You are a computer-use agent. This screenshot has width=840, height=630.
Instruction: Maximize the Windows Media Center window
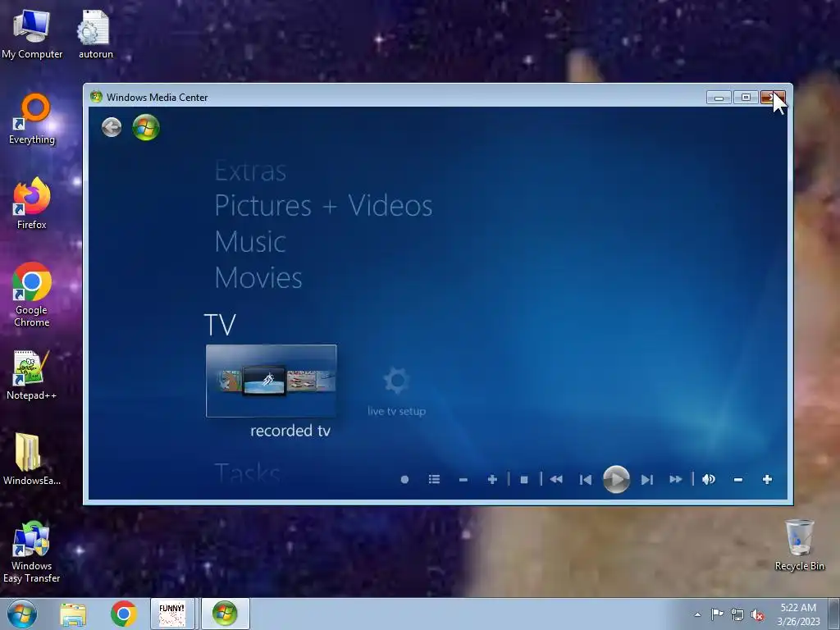point(745,98)
